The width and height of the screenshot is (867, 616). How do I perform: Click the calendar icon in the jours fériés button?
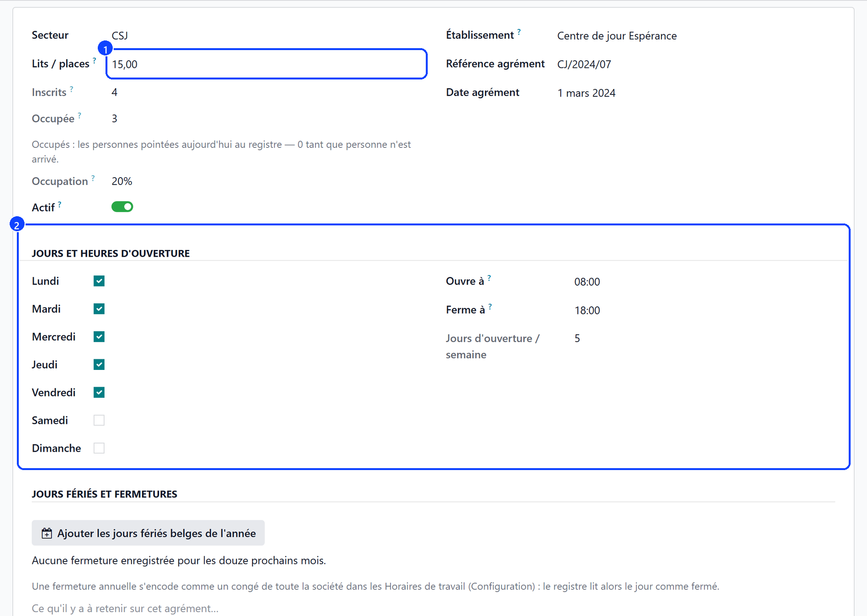coord(47,533)
